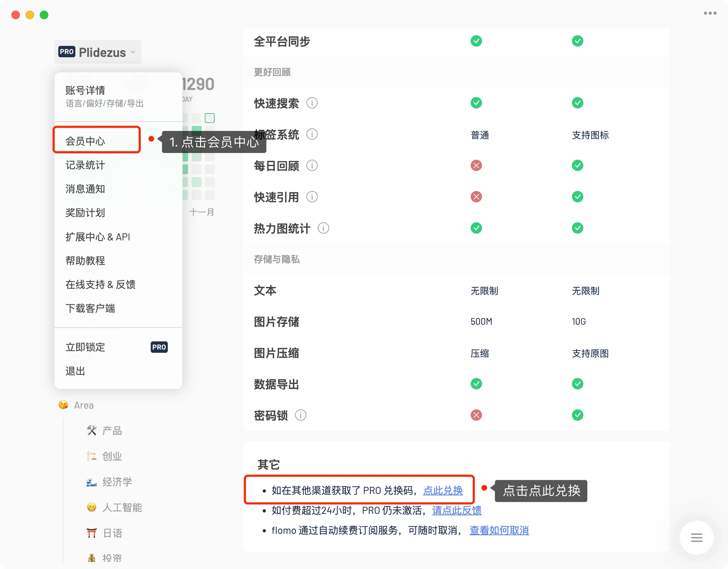Click red cross in 每日回顾 row
The height and width of the screenshot is (569, 728).
[x=476, y=165]
